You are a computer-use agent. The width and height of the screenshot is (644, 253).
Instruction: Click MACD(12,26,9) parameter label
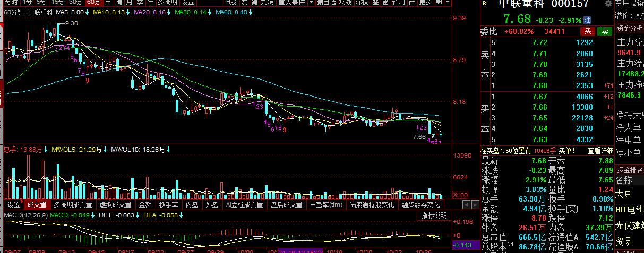[26, 215]
